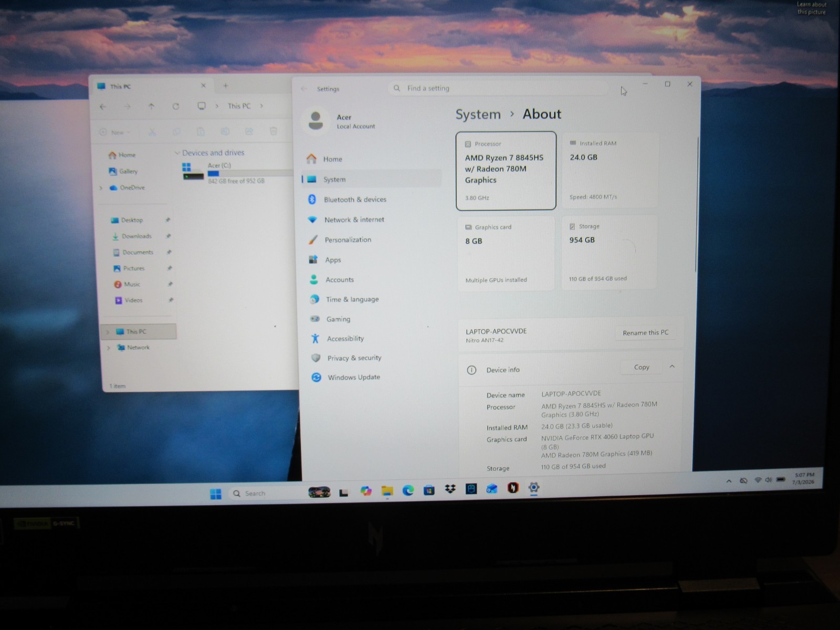Select the Graphics card tile
Screen dimensions: 840x630
506,253
